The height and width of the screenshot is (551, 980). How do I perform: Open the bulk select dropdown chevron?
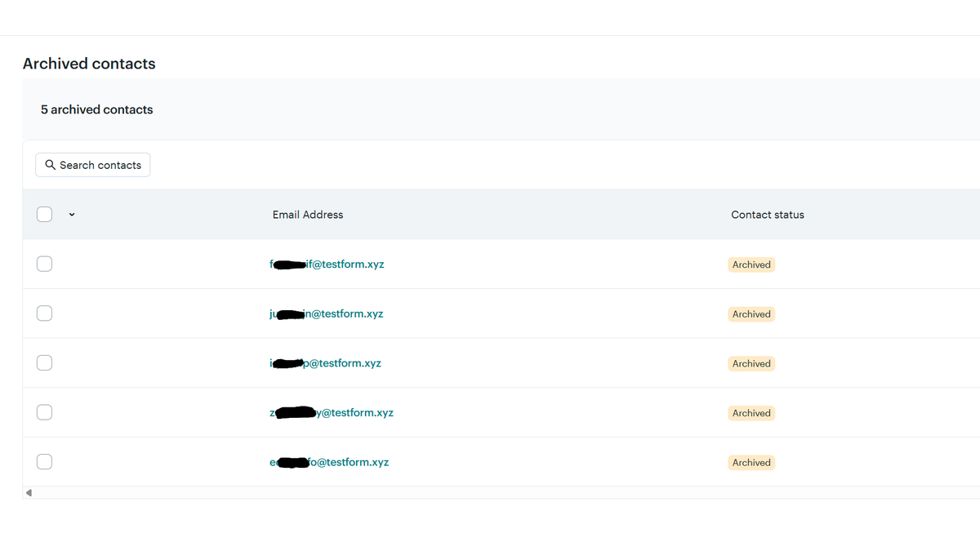(x=72, y=215)
